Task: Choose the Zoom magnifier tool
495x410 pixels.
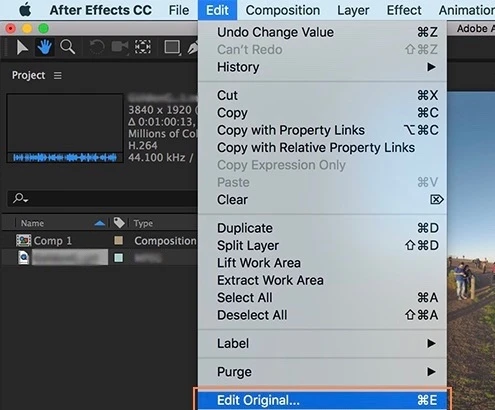Action: point(67,47)
